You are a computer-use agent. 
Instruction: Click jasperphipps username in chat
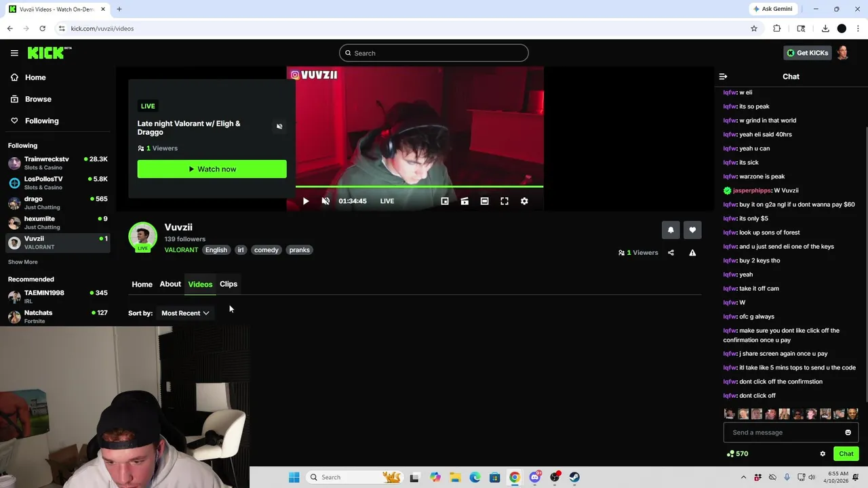pyautogui.click(x=751, y=190)
